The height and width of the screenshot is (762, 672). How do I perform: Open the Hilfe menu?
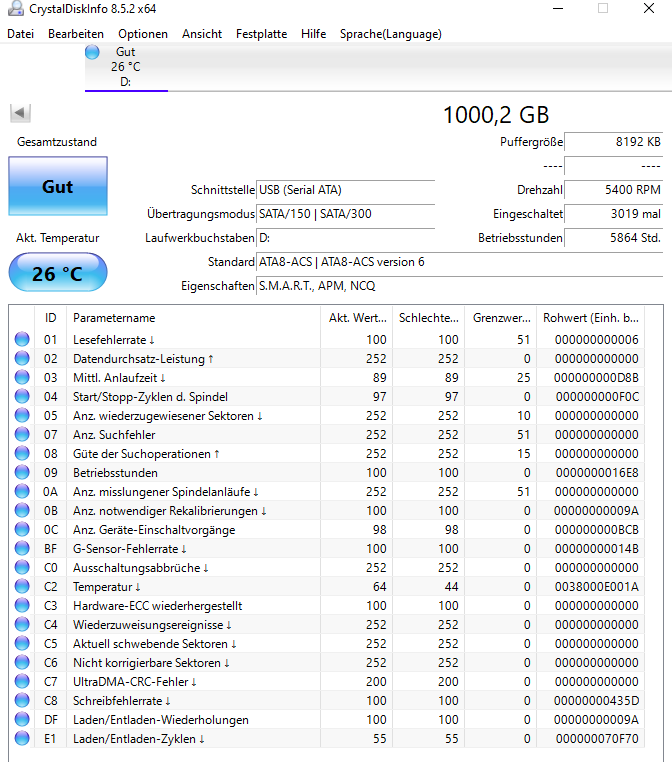pos(313,34)
